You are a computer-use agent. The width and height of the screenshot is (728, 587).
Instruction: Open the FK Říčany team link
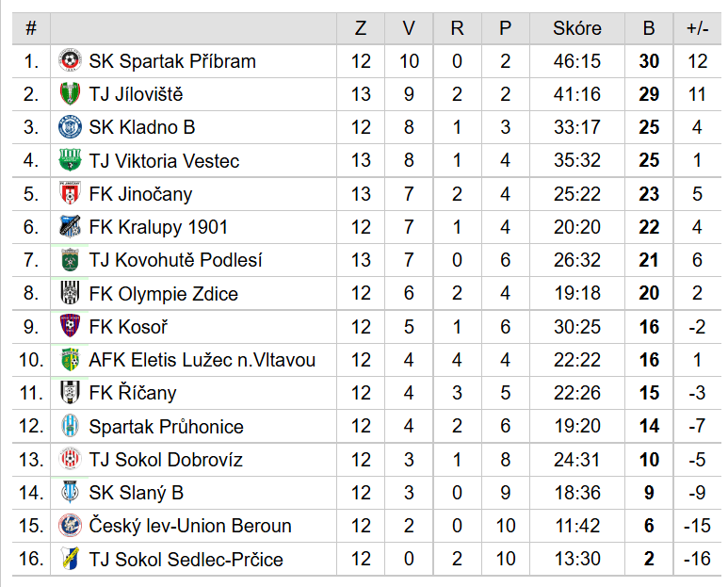click(133, 393)
